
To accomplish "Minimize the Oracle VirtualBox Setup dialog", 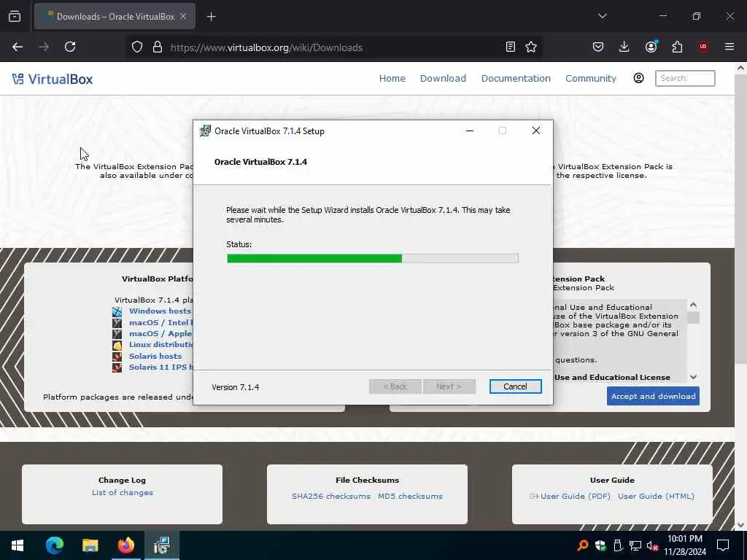I will pyautogui.click(x=470, y=131).
